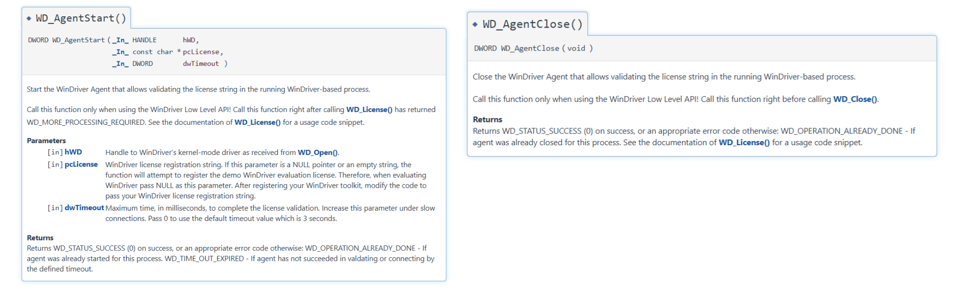Image resolution: width=980 pixels, height=294 pixels.
Task: Open WD_License() link before 'has returned'
Action: 369,109
